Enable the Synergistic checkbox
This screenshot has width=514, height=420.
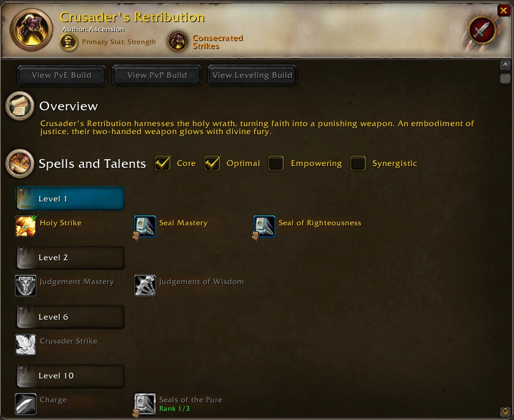coord(358,163)
